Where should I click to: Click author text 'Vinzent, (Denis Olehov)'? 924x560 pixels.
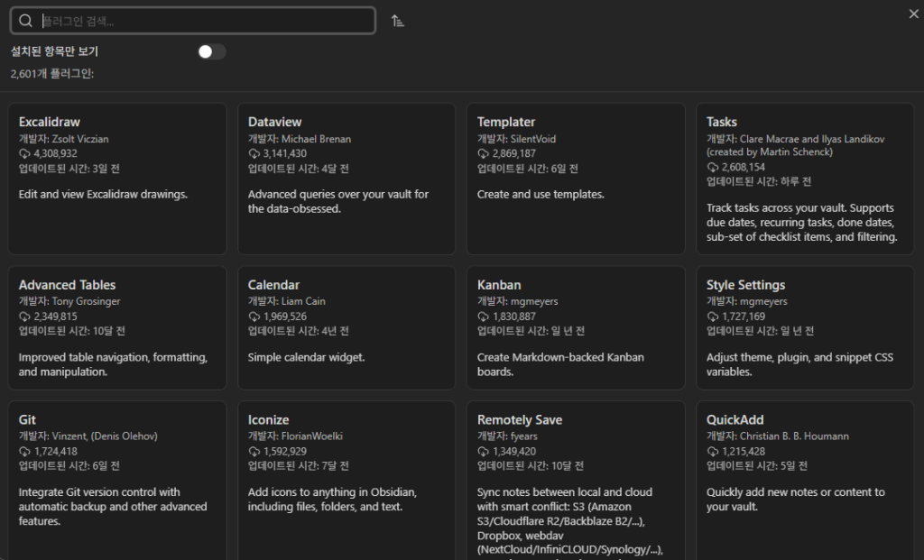click(x=105, y=436)
